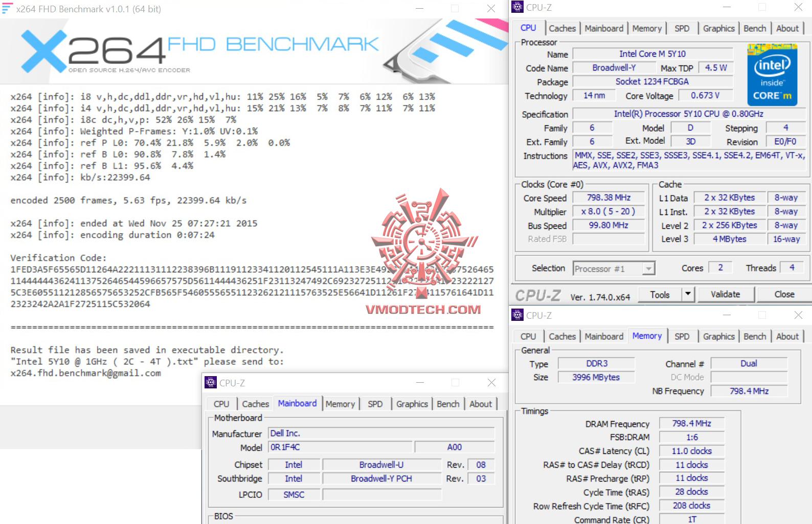Click the memory Type value "DDR3"
Image resolution: width=812 pixels, height=524 pixels.
coord(597,363)
